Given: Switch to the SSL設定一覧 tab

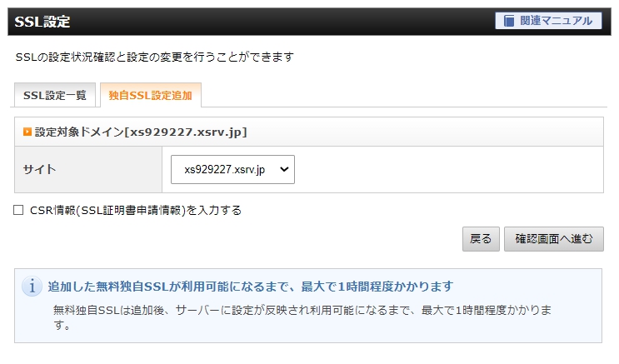Looking at the screenshot, I should coord(55,95).
